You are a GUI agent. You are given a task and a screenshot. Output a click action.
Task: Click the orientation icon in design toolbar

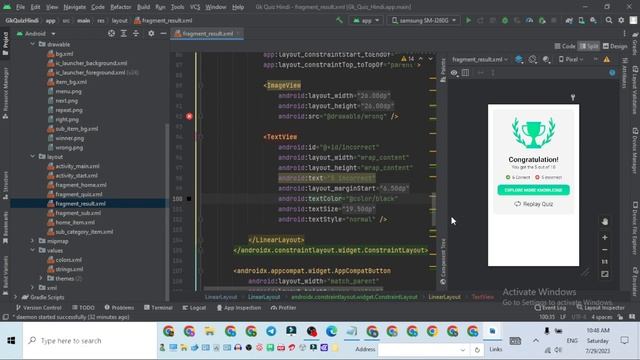click(x=533, y=60)
